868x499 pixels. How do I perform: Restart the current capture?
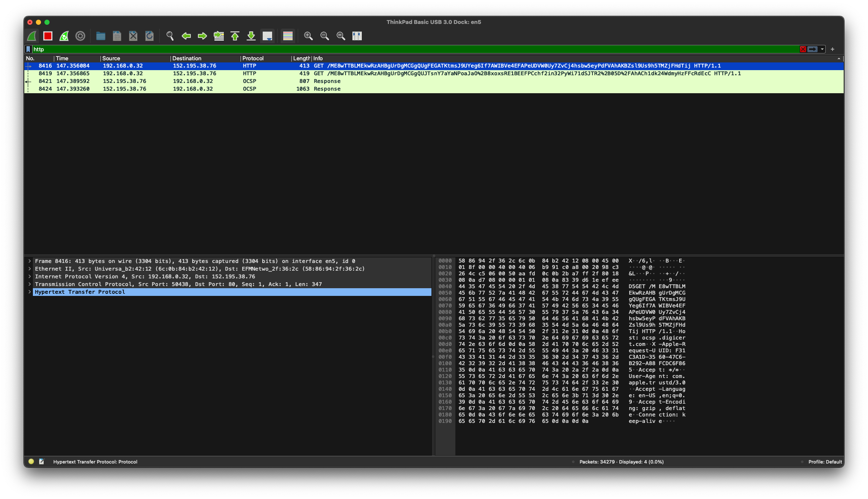tap(64, 36)
